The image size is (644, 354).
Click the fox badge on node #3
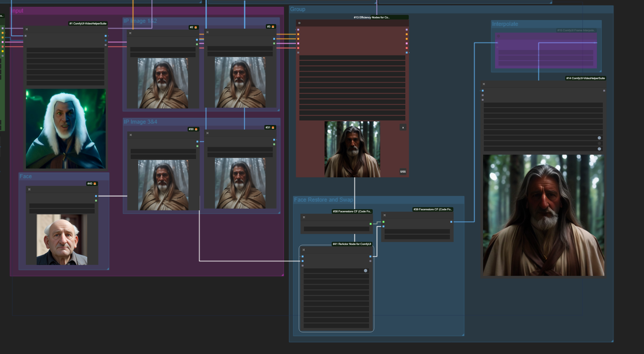[x=273, y=27]
